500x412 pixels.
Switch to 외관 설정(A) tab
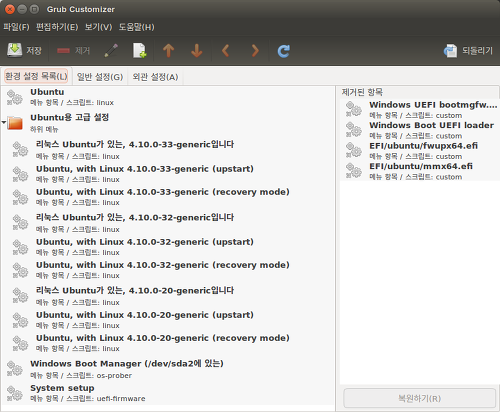155,77
